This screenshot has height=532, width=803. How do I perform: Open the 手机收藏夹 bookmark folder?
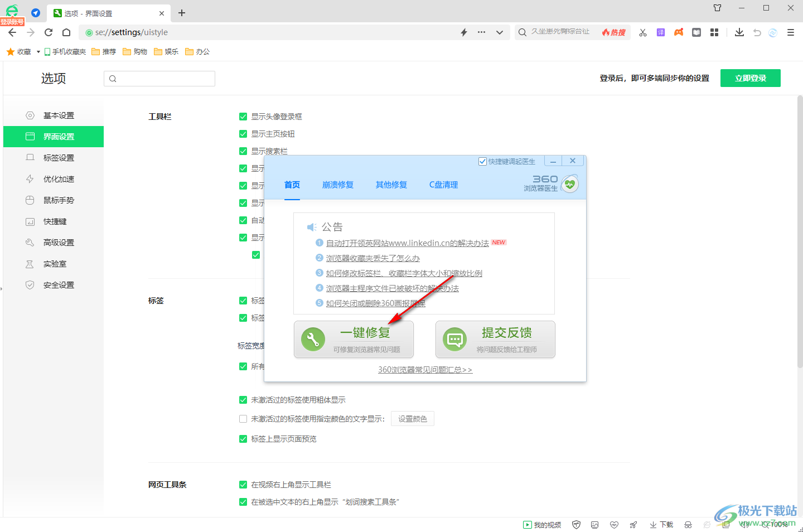(x=65, y=52)
